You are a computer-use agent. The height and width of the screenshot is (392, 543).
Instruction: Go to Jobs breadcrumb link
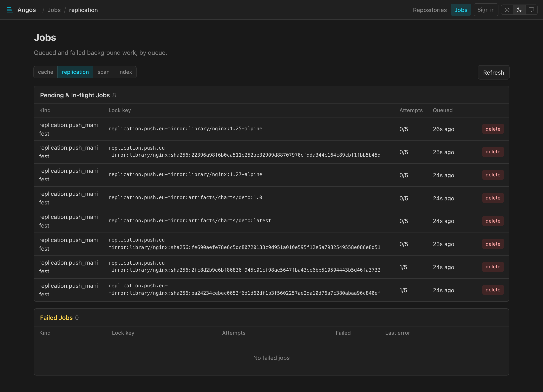click(54, 10)
